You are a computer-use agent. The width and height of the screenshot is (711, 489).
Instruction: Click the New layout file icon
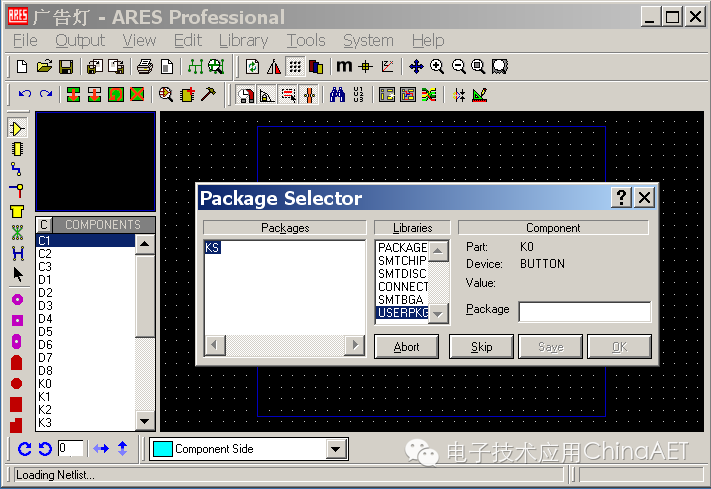click(22, 67)
